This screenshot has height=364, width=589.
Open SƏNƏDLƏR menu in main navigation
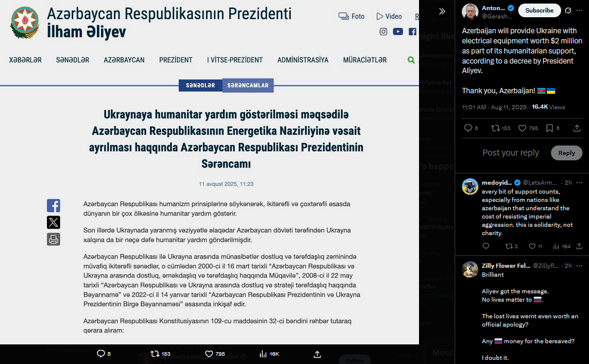(x=73, y=60)
